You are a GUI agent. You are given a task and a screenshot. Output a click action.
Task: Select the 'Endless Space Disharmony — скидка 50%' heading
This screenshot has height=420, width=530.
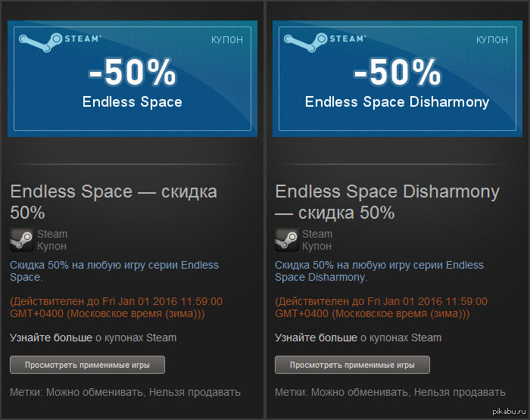[x=388, y=202]
